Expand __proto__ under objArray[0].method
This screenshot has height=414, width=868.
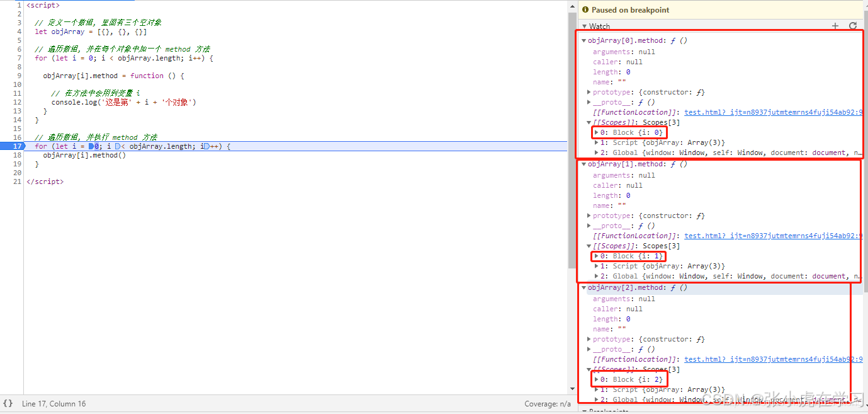[x=589, y=103]
